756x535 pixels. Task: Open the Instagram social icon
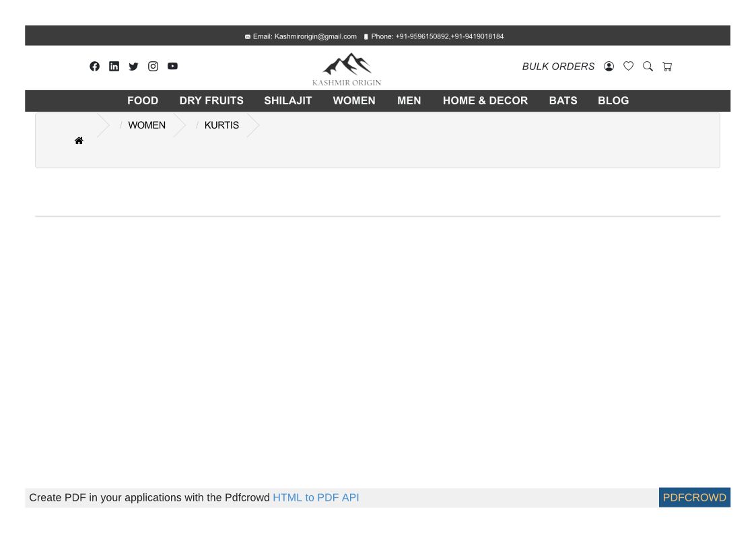click(153, 66)
